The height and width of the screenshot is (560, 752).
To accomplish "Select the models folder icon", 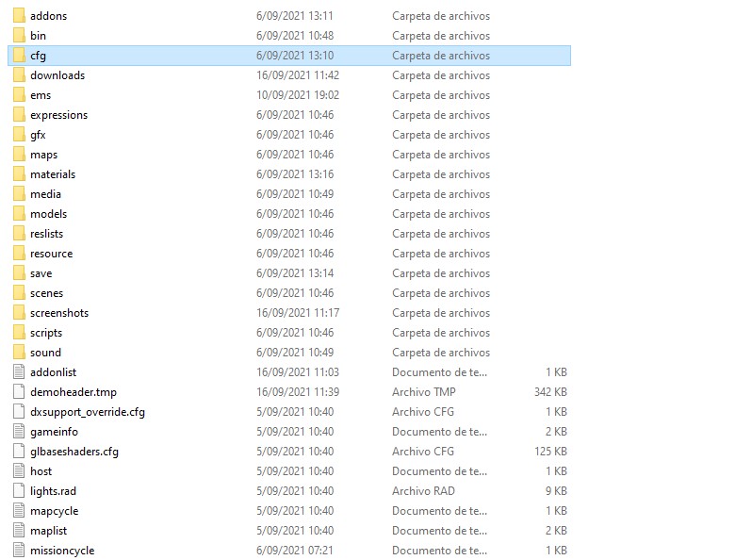I will click(x=19, y=214).
